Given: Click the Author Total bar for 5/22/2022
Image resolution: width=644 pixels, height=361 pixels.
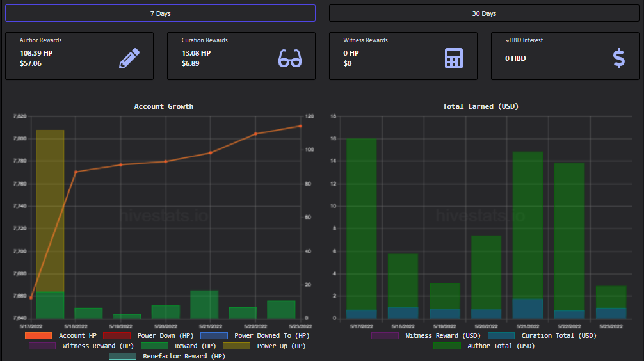Looking at the screenshot, I should (569, 237).
